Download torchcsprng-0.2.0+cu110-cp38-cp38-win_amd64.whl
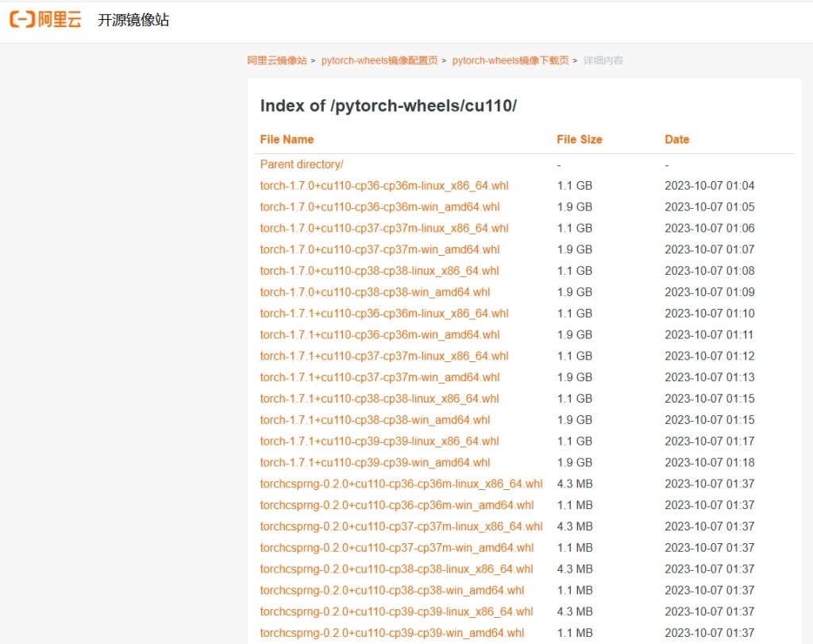Viewport: 813px width, 644px height. coord(392,590)
